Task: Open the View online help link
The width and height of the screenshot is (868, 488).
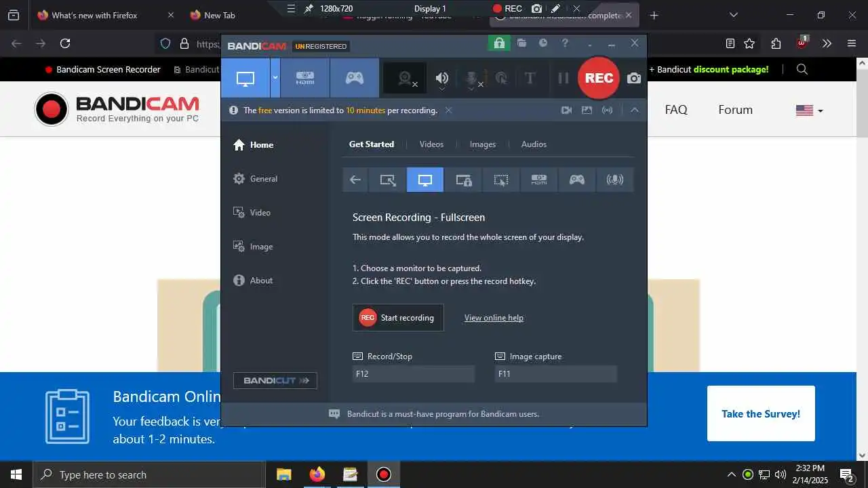Action: (494, 317)
